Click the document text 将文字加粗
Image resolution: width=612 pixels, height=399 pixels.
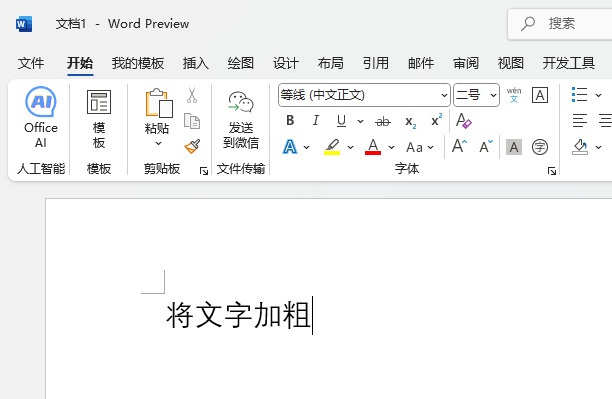pos(238,315)
